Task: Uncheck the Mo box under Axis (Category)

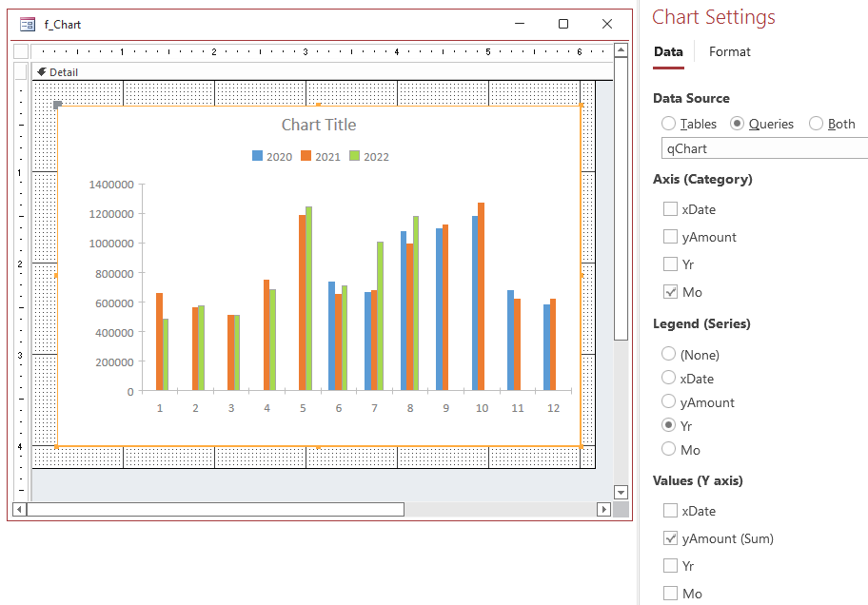Action: point(670,292)
